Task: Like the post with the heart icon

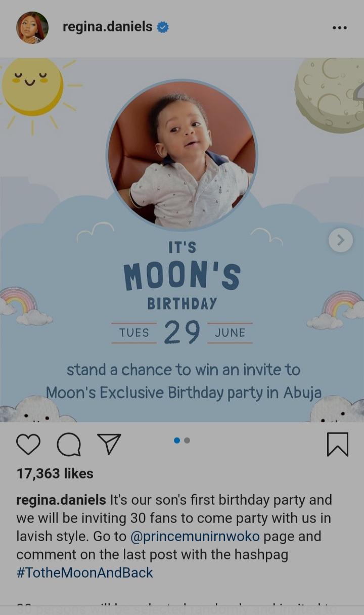Action: (x=28, y=445)
